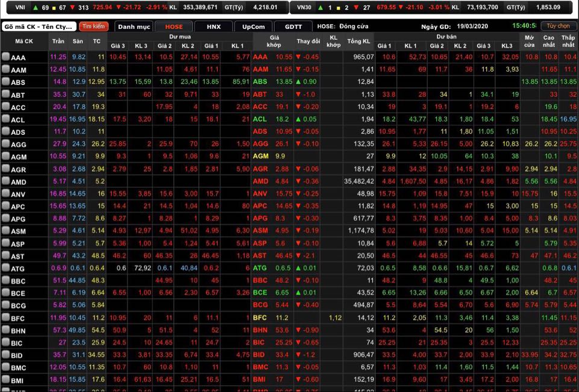Click the red AMD matched-price symbol
579x392 pixels.
[260, 181]
